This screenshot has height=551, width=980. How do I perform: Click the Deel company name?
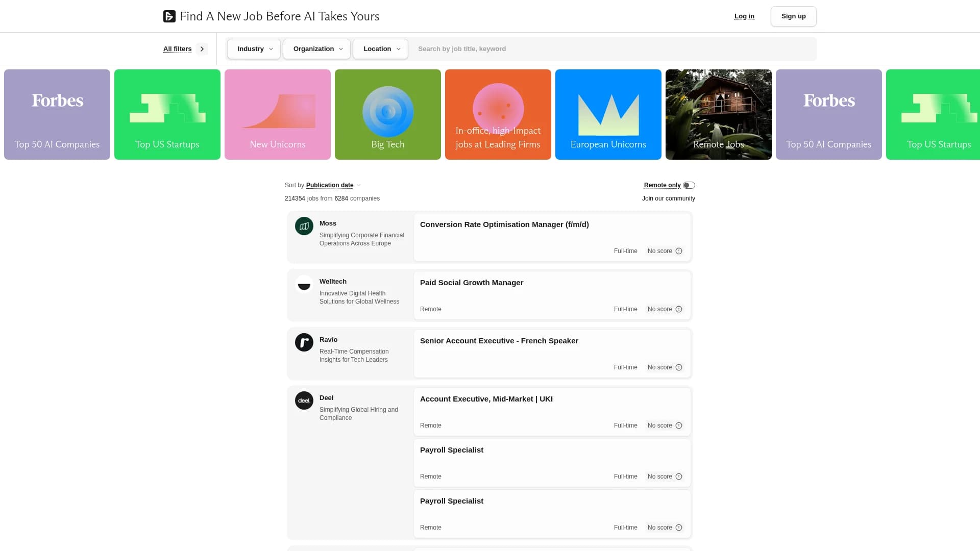pyautogui.click(x=326, y=398)
